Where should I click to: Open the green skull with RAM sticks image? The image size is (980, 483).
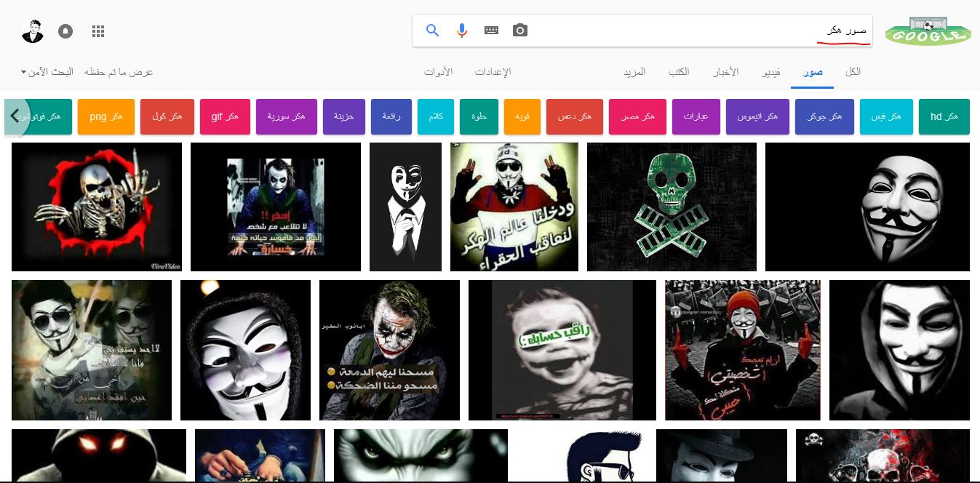tap(672, 207)
